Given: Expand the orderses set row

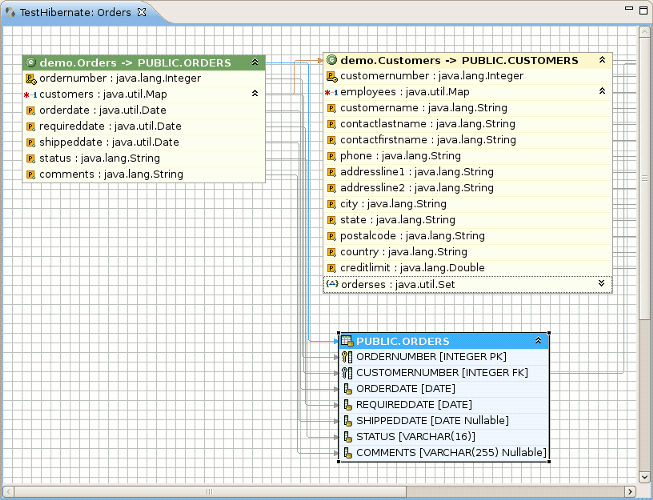Looking at the screenshot, I should (x=602, y=284).
